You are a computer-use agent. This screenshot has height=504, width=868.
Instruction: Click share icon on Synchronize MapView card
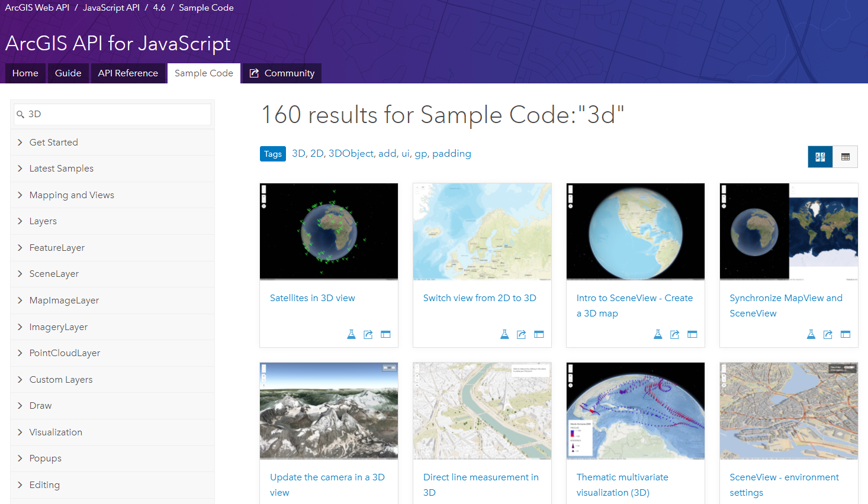coord(828,334)
